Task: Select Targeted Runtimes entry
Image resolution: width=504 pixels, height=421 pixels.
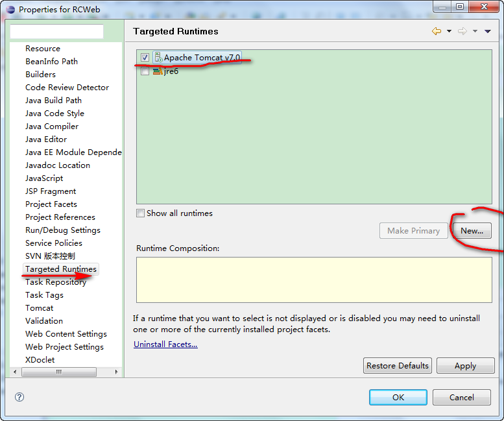Action: (61, 269)
